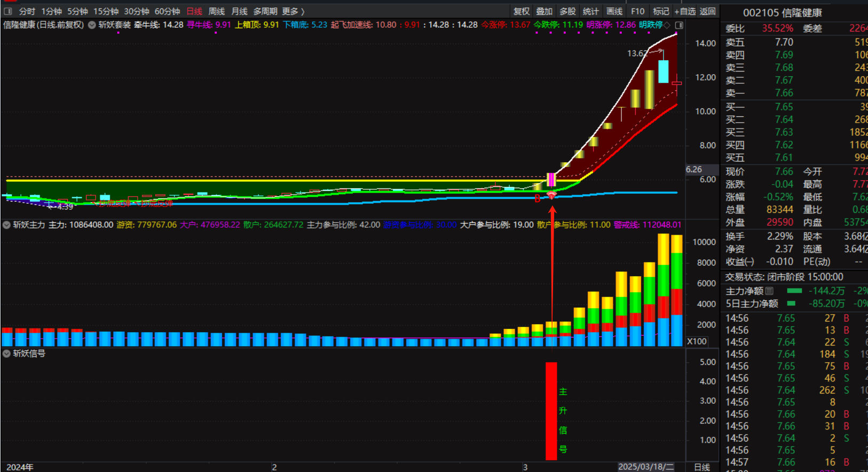
Task: Click the diamond icon after 明跌停
Action: (x=667, y=25)
